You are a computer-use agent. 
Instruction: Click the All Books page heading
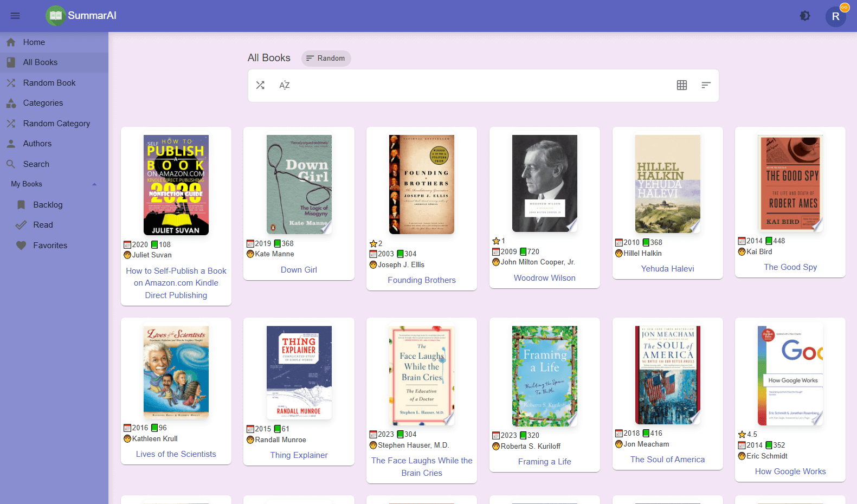pyautogui.click(x=269, y=58)
